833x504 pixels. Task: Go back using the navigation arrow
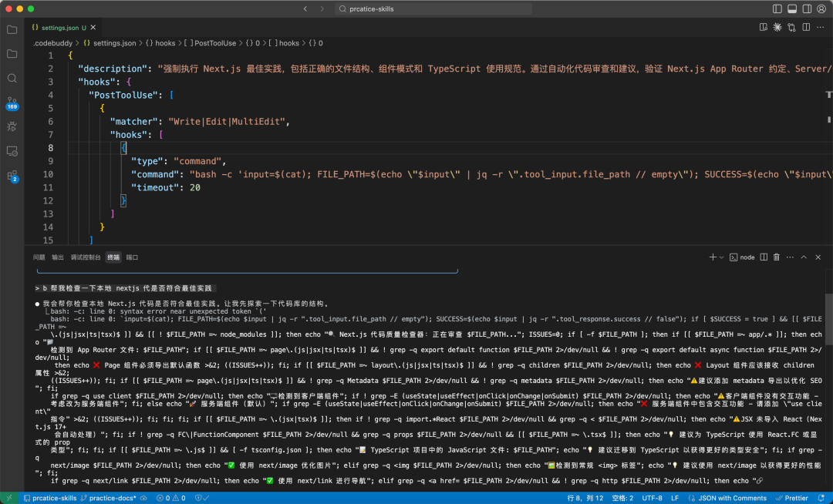pyautogui.click(x=305, y=8)
